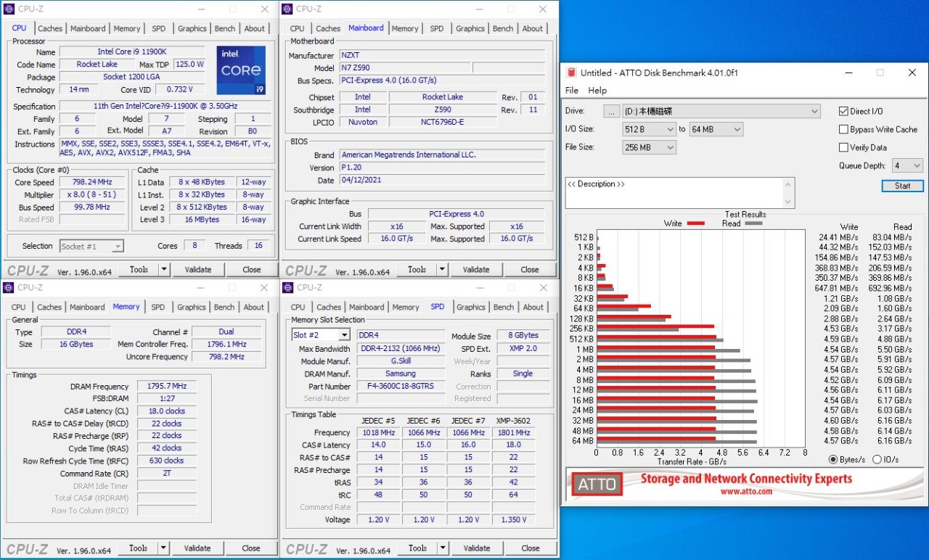Click the CPU-Z icon in the SPD window title bar
Screen dimensions: 929x560
pyautogui.click(x=287, y=287)
